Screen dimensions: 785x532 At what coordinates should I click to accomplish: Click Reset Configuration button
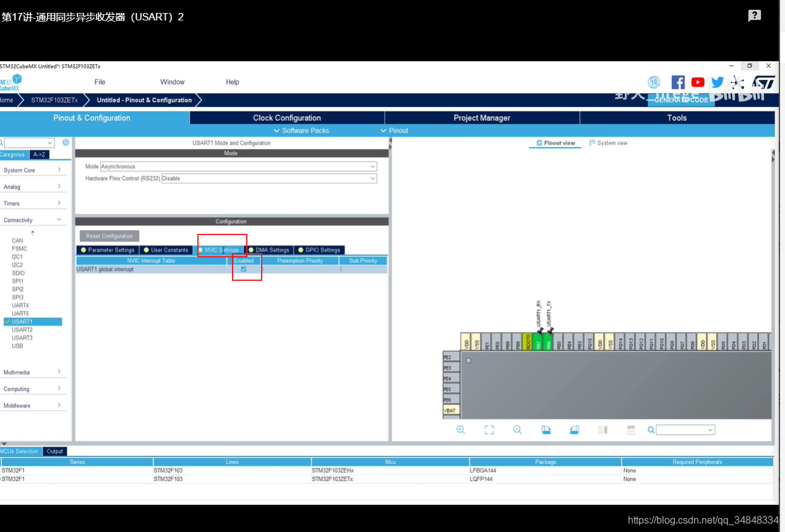(109, 236)
